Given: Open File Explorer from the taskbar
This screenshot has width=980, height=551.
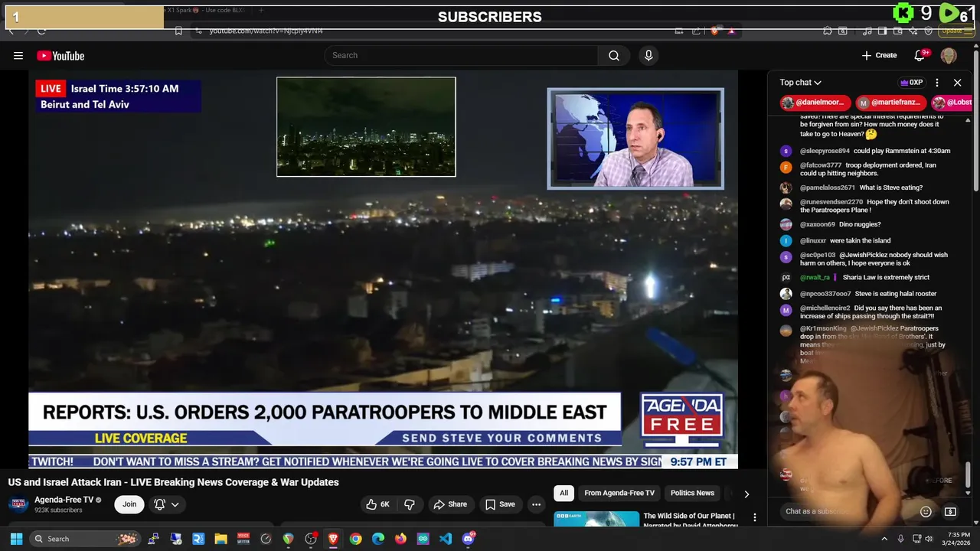Looking at the screenshot, I should point(220,539).
